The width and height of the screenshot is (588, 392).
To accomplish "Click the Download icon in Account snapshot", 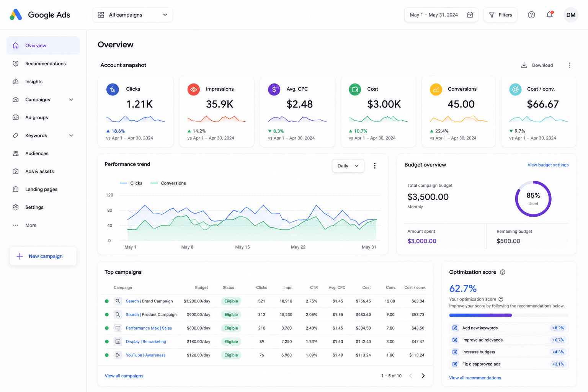I will coord(524,65).
